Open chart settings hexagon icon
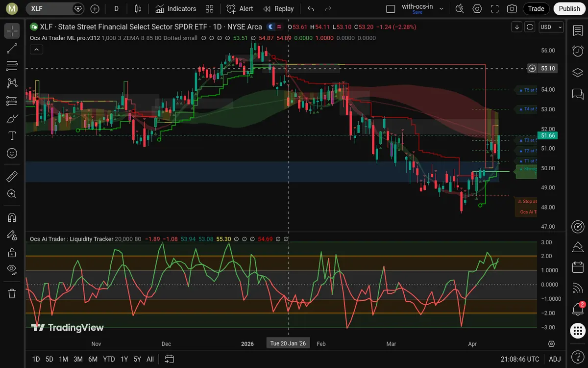This screenshot has width=588, height=368. tap(477, 9)
